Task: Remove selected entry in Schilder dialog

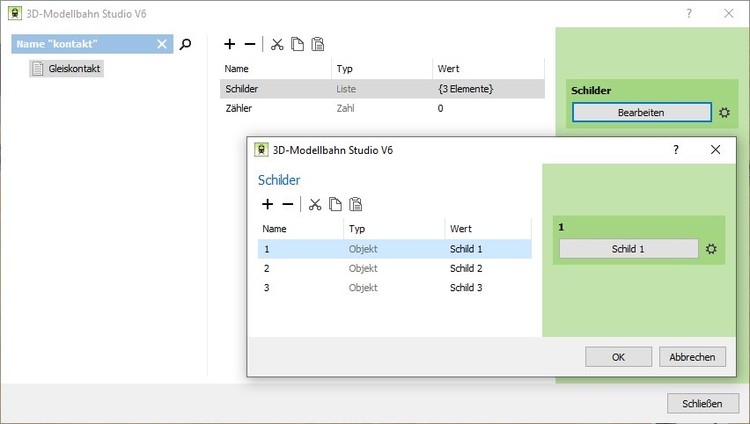Action: coord(287,204)
